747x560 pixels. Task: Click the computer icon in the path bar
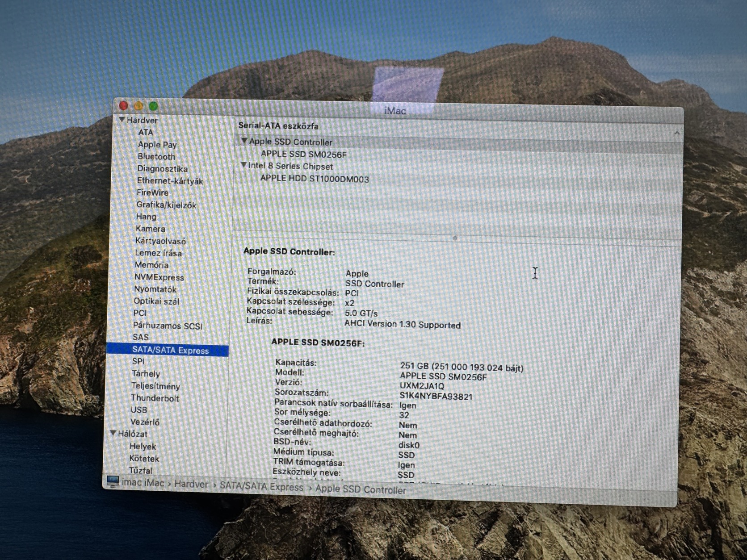113,482
